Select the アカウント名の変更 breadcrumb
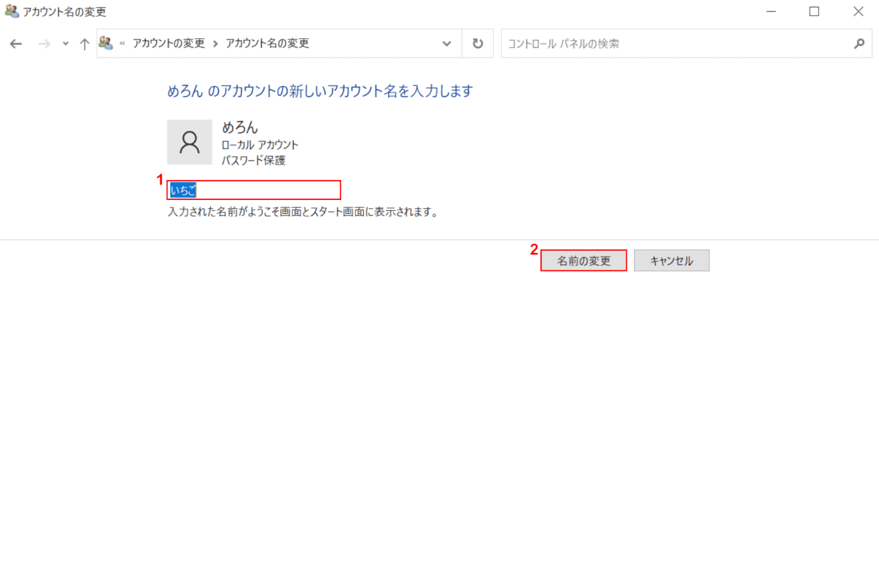Viewport: 879px width, 588px height. tap(268, 43)
